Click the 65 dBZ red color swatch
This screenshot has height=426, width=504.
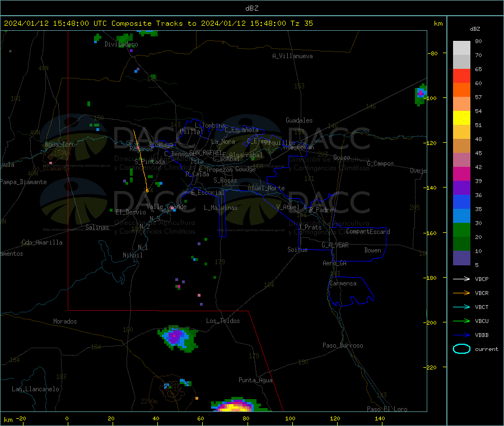[461, 76]
